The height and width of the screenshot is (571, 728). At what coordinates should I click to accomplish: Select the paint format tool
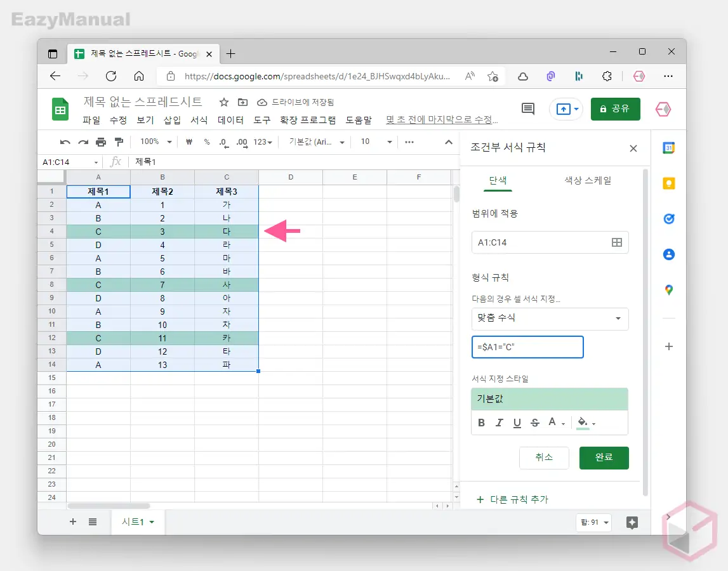click(119, 142)
